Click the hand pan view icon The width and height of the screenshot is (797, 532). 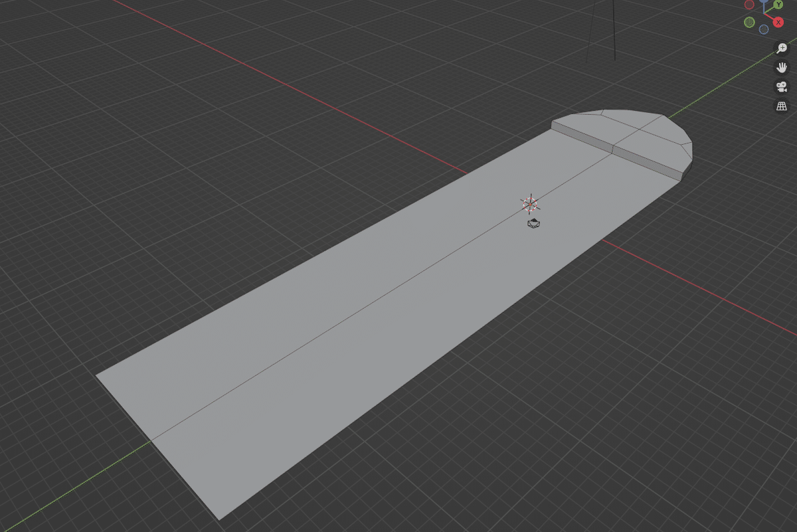click(782, 68)
